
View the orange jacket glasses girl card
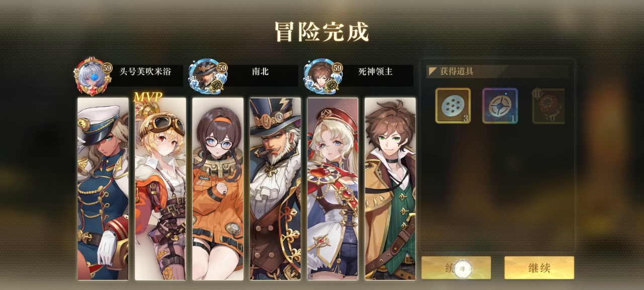pos(218,189)
